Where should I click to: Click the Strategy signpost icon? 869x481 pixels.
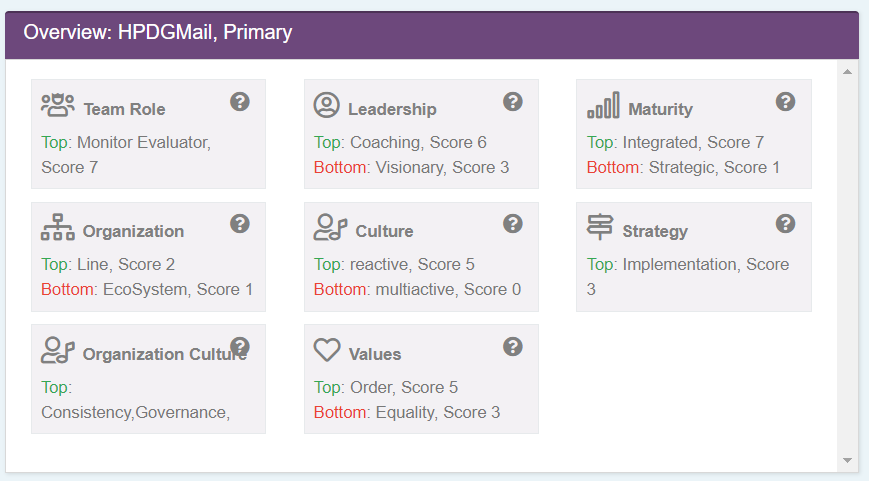pos(600,228)
